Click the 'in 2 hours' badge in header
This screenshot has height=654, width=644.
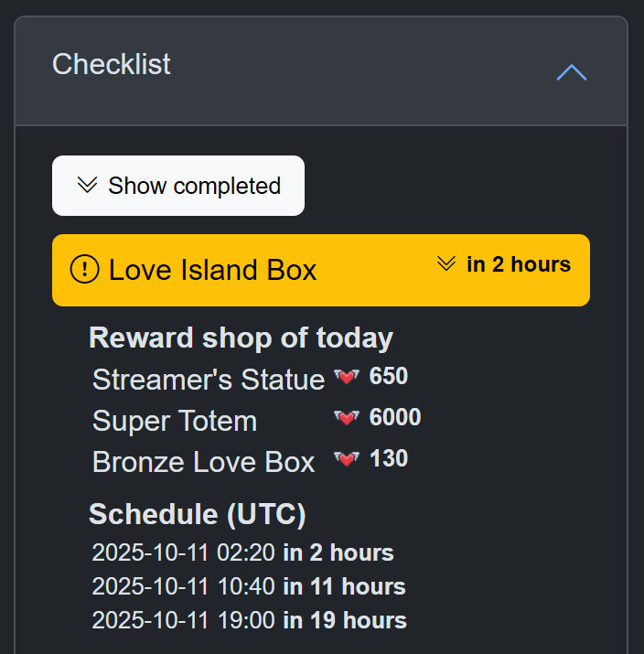coord(519,264)
